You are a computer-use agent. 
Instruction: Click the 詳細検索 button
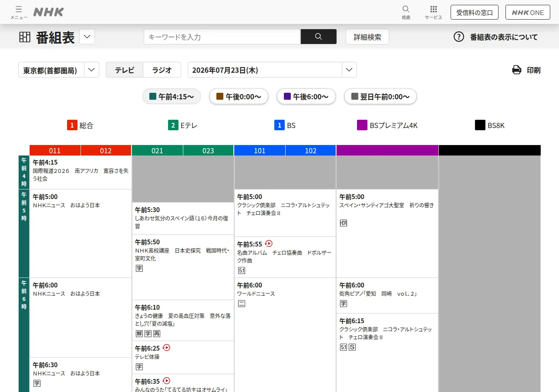[x=367, y=37]
